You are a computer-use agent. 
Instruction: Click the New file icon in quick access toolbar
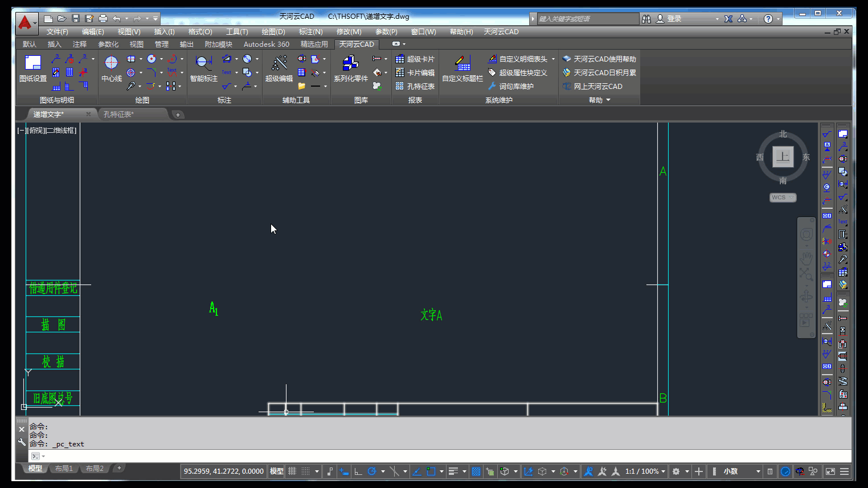(x=48, y=19)
